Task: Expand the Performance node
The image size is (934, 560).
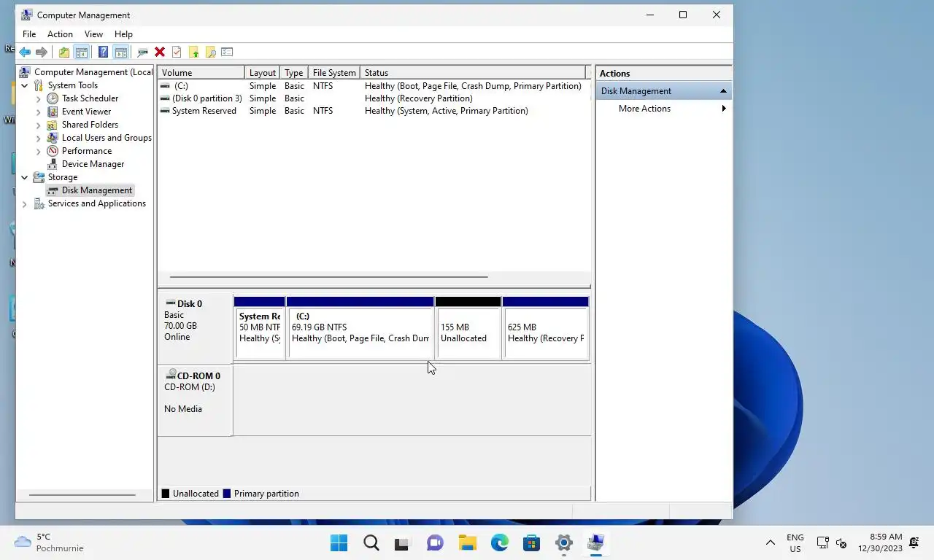Action: 39,151
